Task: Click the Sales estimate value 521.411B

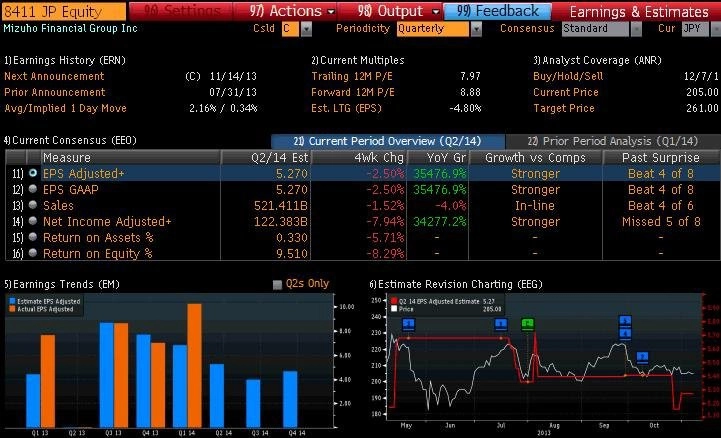Action: (280, 205)
